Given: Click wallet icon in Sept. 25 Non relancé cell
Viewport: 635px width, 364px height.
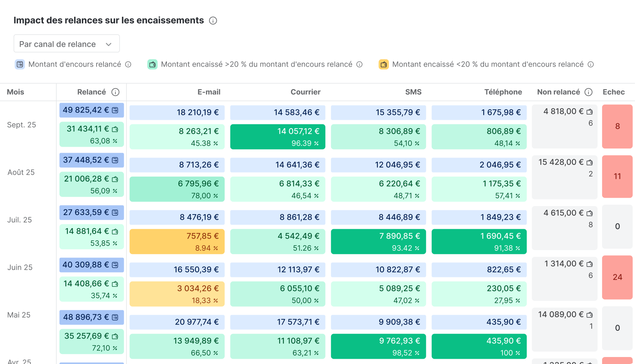Looking at the screenshot, I should (x=590, y=111).
